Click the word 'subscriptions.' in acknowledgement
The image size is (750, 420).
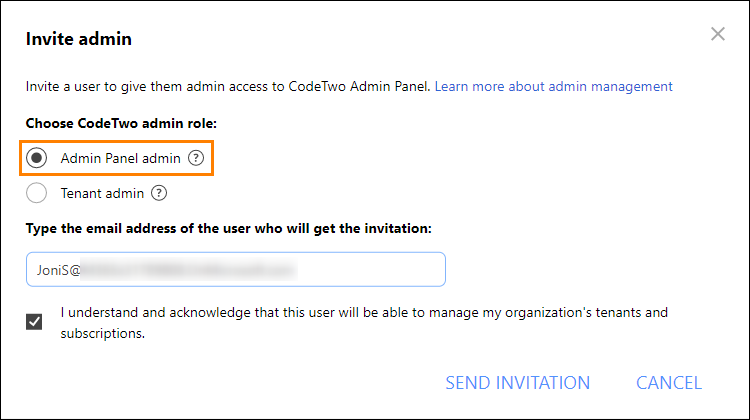tap(102, 333)
